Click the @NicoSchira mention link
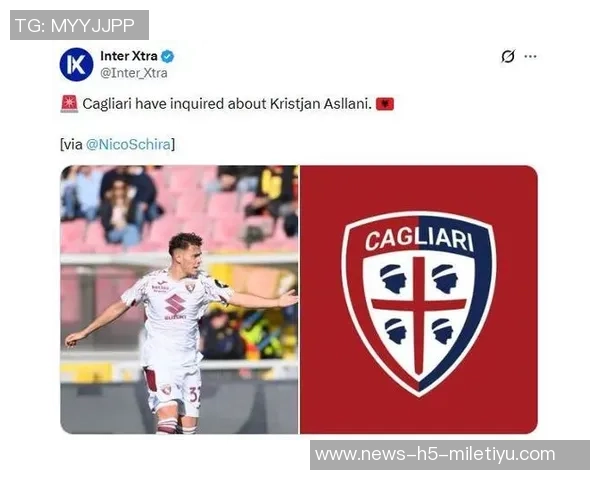 coord(128,144)
